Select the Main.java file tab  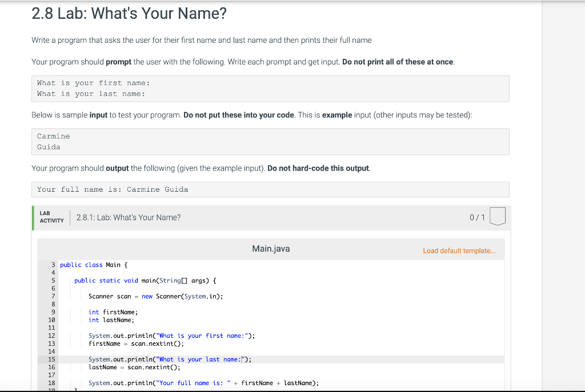coord(270,249)
